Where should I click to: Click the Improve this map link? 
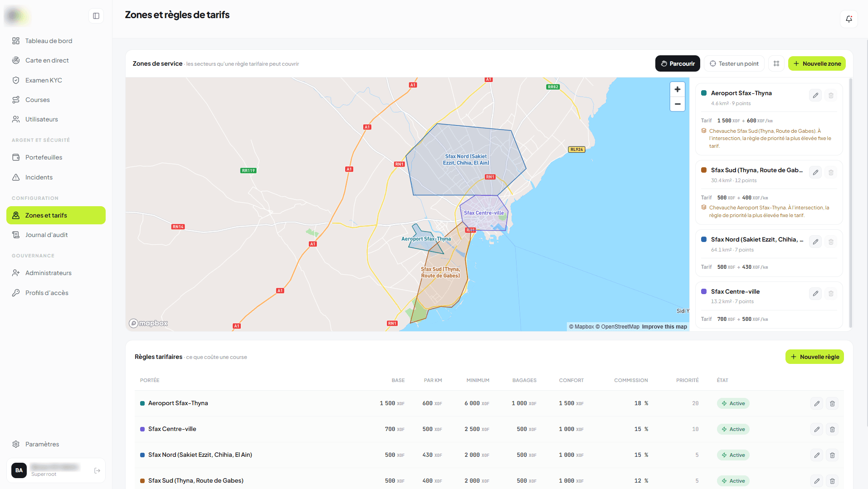(x=664, y=327)
